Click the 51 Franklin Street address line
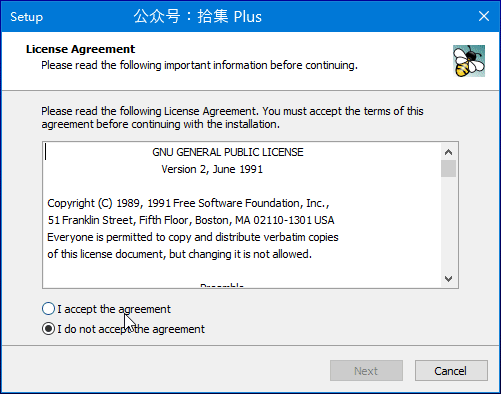The height and width of the screenshot is (394, 501). 191,220
